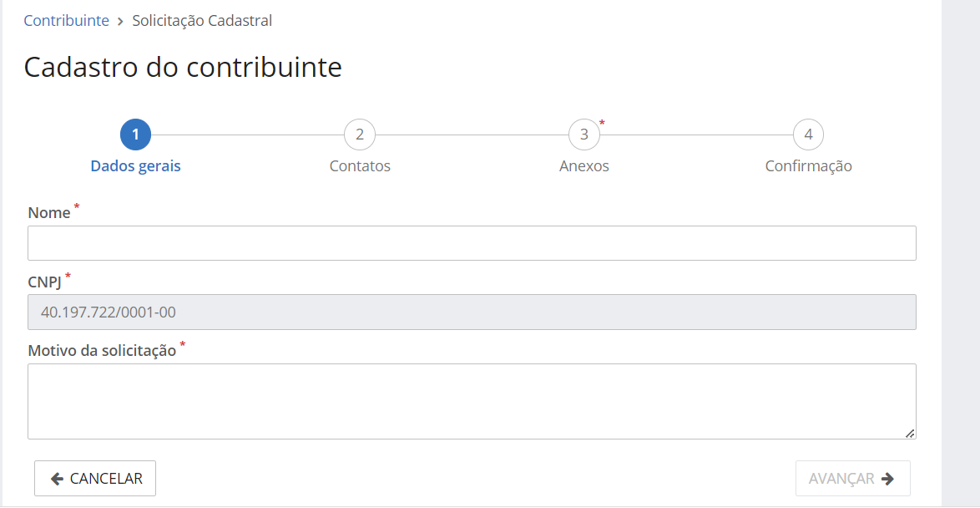Click step 1 Dados gerais circle icon

pyautogui.click(x=135, y=134)
